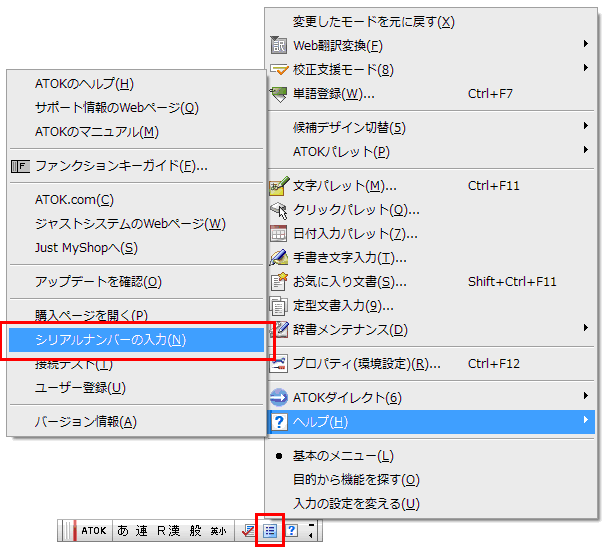Viewport: 608px width, 549px height.
Task: Minimize the ATOK palette with dash button
Action: coord(311,525)
